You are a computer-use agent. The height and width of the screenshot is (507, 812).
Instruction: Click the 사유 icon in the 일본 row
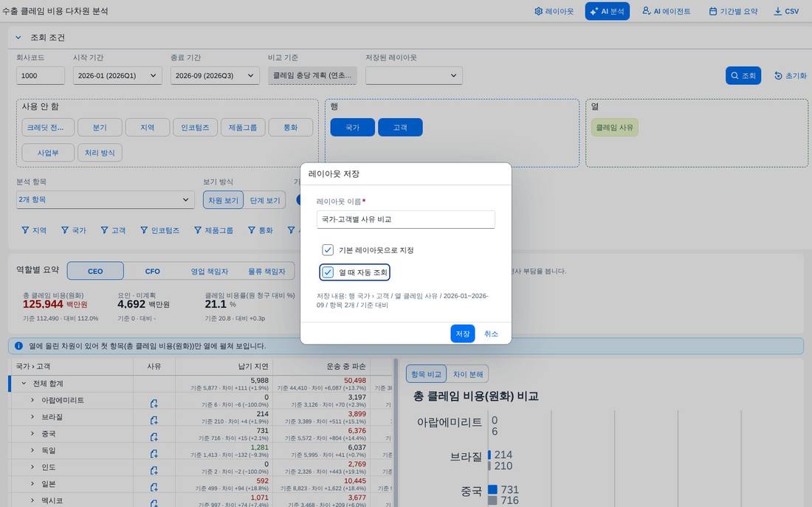154,487
